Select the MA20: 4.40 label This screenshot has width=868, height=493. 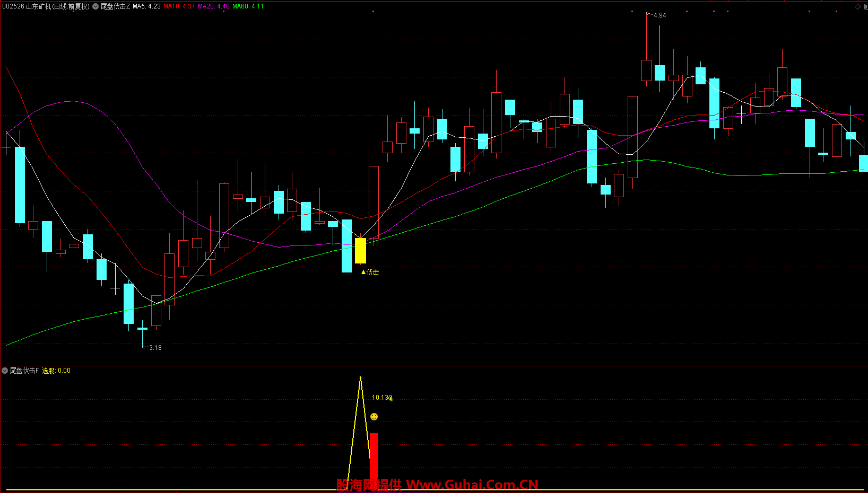click(214, 6)
